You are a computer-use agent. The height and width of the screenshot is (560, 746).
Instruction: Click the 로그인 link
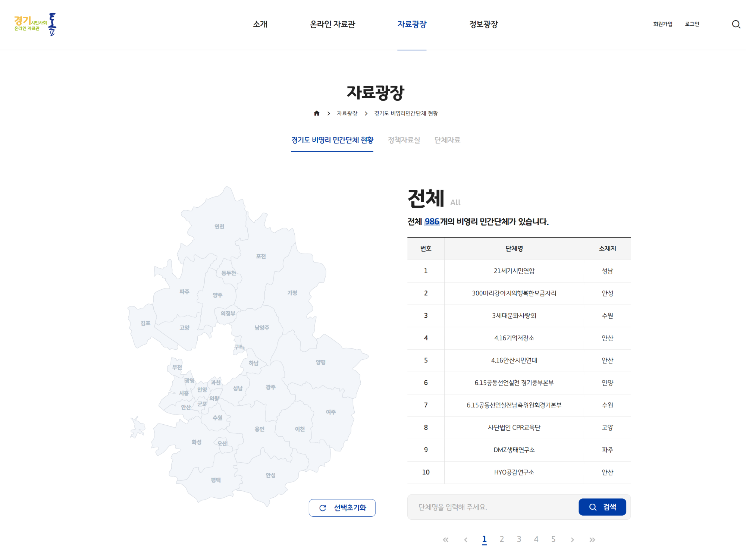[x=692, y=24]
